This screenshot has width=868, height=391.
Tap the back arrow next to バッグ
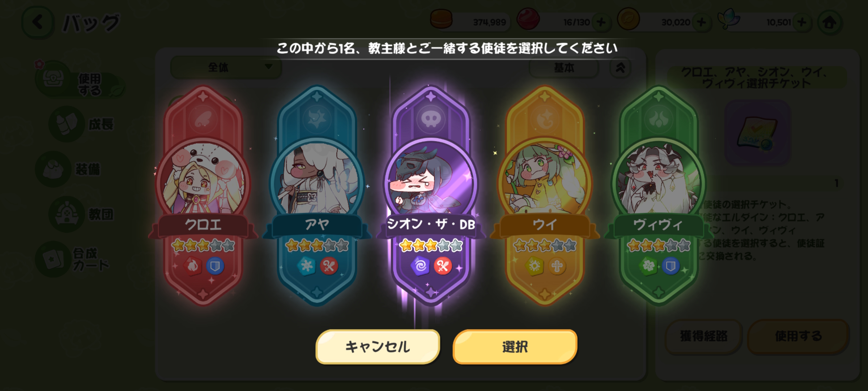[38, 22]
